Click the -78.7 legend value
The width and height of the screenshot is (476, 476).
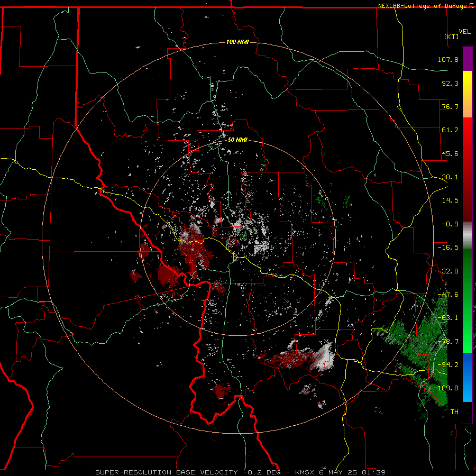coord(448,342)
